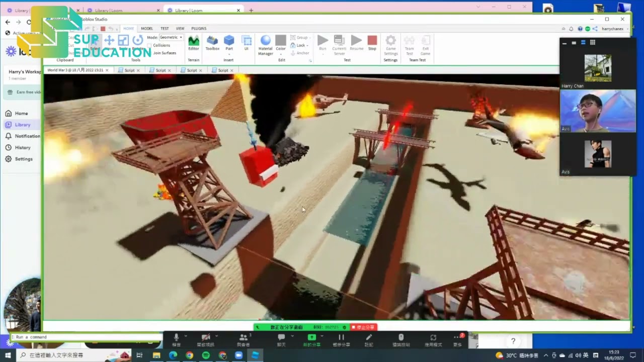Viewport: 644px width, 362px height.
Task: Open Notifications in Loom sidebar
Action: pos(23,136)
